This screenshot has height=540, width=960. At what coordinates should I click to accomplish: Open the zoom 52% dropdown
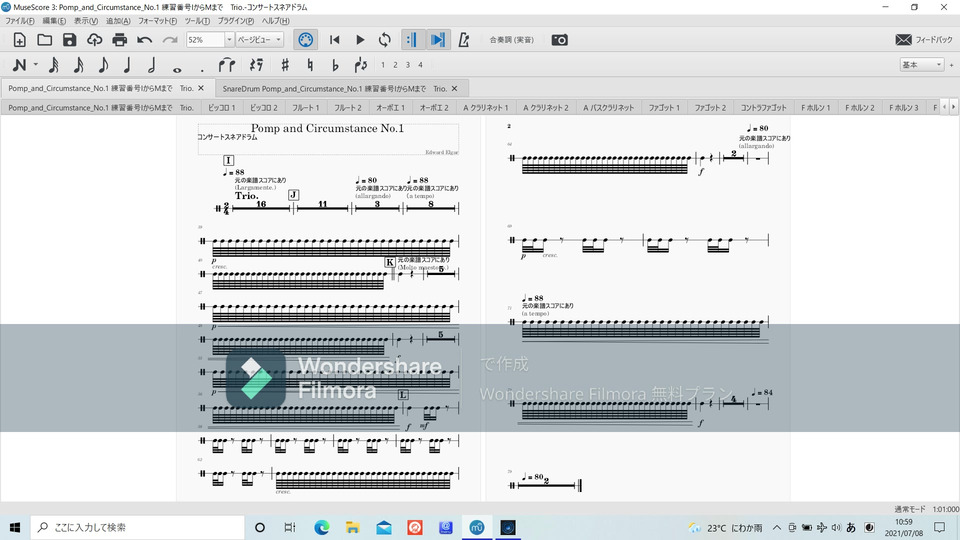coord(229,40)
